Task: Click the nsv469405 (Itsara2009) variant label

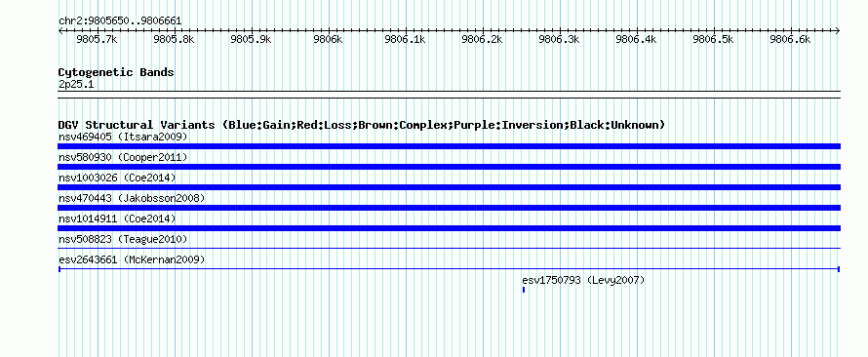Action: pos(123,137)
